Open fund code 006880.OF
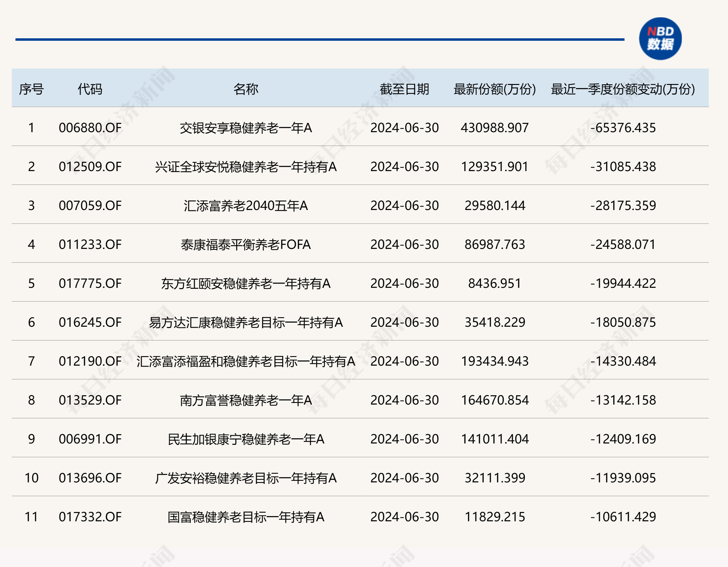 [90, 128]
